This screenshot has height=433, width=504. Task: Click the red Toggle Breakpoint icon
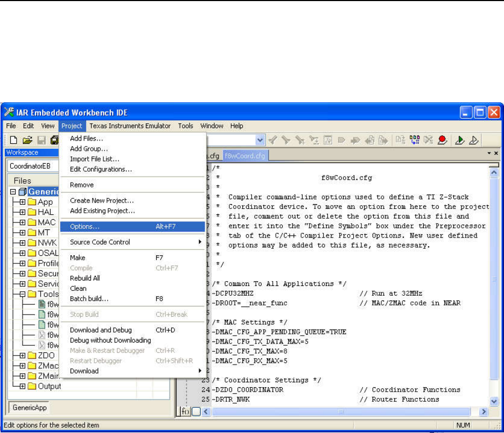(442, 140)
